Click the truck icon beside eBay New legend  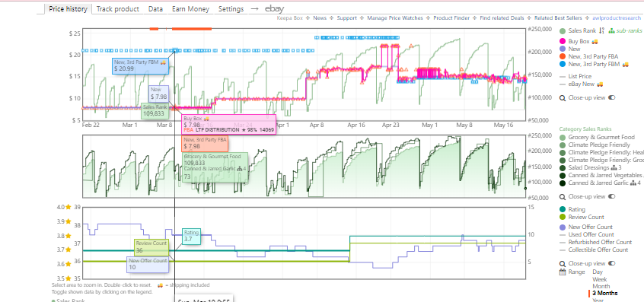click(600, 84)
